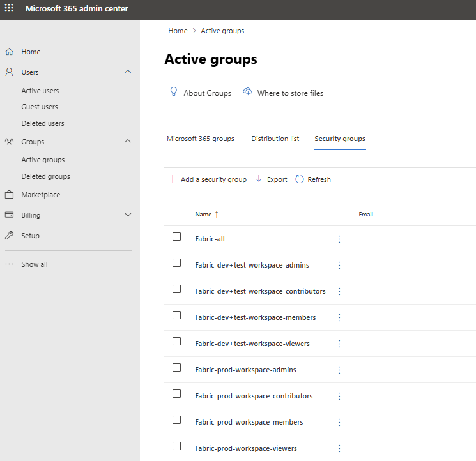Open the About Groups link
Viewport: 476px width, 461px height.
pos(208,93)
